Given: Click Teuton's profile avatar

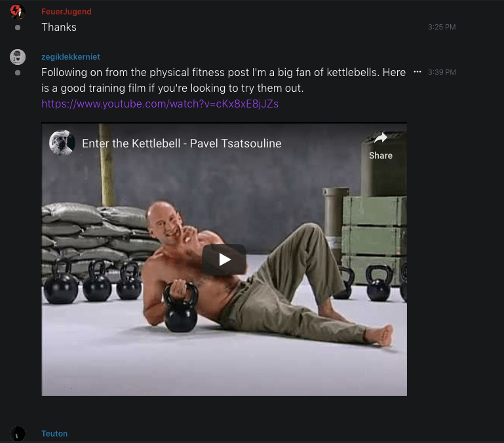Looking at the screenshot, I should [18, 434].
